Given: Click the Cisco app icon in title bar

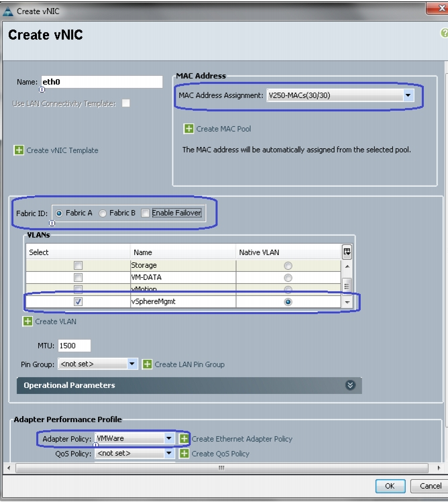Looking at the screenshot, I should (x=7, y=11).
